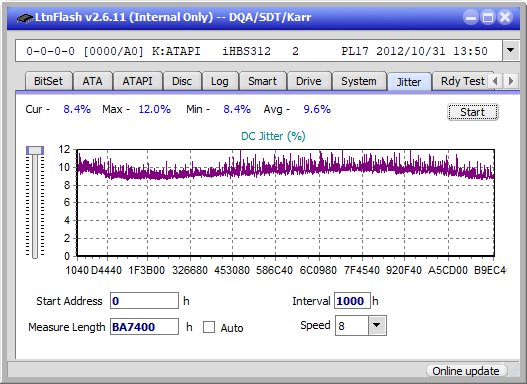This screenshot has width=527, height=384.
Task: Open the Rdy Test tab
Action: coord(462,81)
